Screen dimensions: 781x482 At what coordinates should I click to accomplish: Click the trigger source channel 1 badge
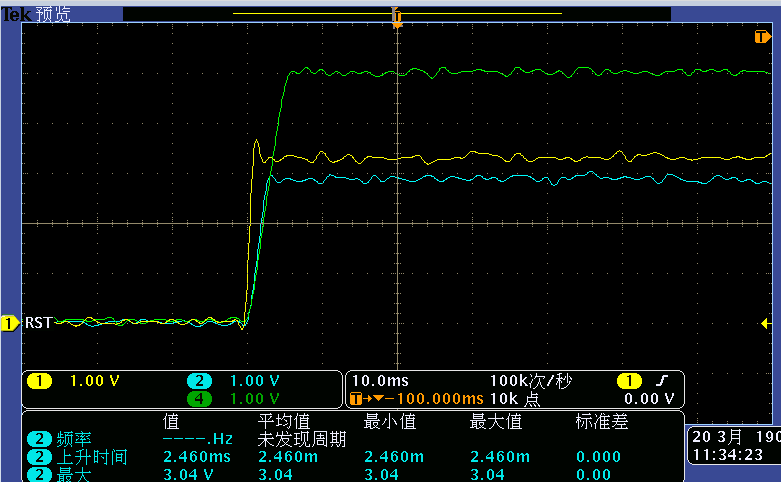point(629,381)
